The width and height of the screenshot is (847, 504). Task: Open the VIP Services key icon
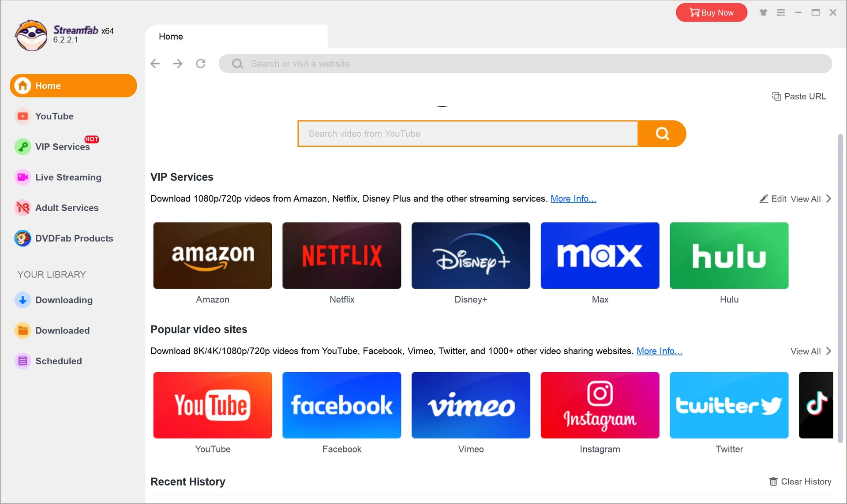coord(22,146)
